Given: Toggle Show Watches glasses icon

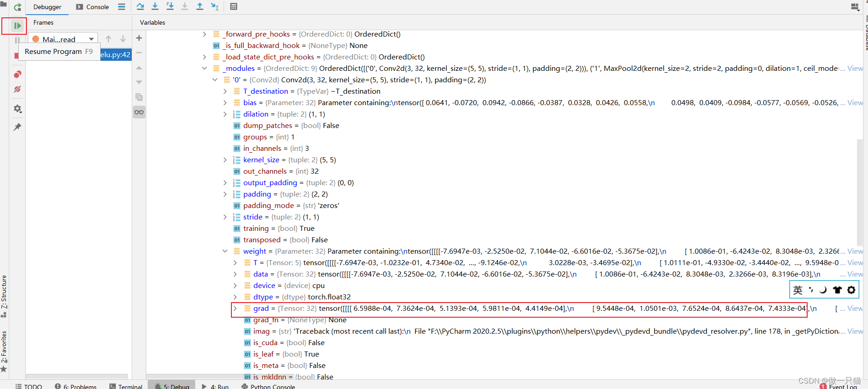Looking at the screenshot, I should [x=139, y=112].
